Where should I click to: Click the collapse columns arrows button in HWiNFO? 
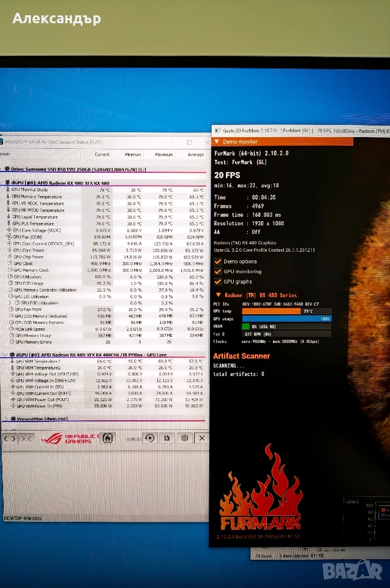26,437
